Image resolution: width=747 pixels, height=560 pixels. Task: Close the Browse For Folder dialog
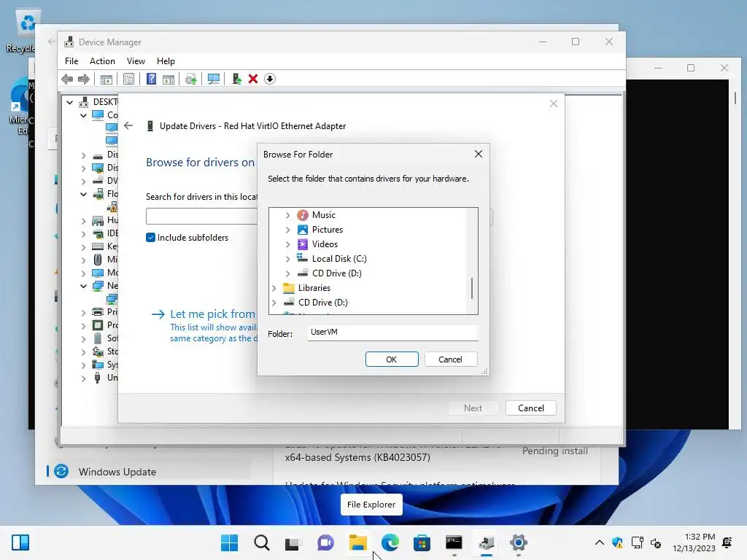coord(479,154)
